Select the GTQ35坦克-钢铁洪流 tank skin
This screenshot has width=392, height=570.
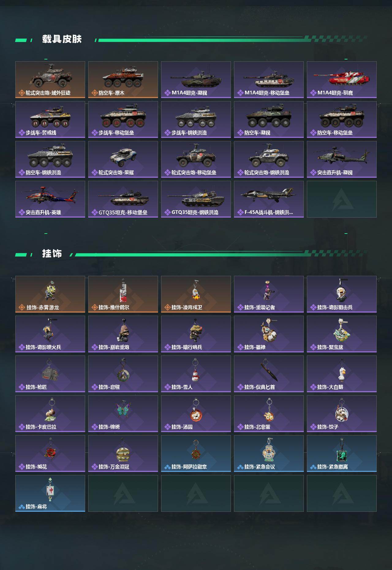point(196,199)
